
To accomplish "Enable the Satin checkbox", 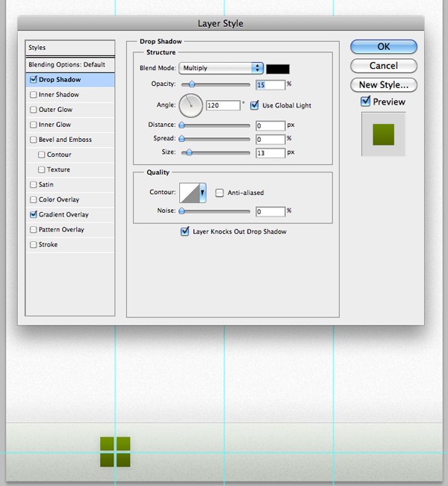I will 33,184.
